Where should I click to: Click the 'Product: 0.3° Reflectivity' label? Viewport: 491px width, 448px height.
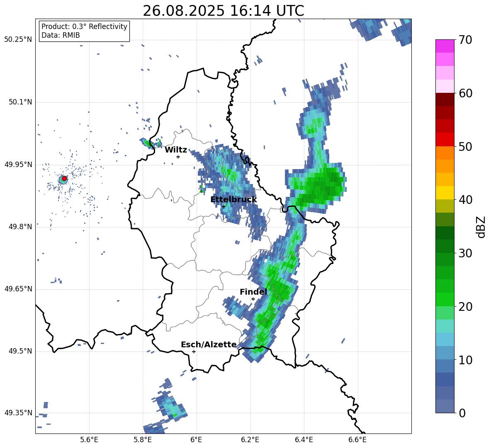pyautogui.click(x=84, y=26)
